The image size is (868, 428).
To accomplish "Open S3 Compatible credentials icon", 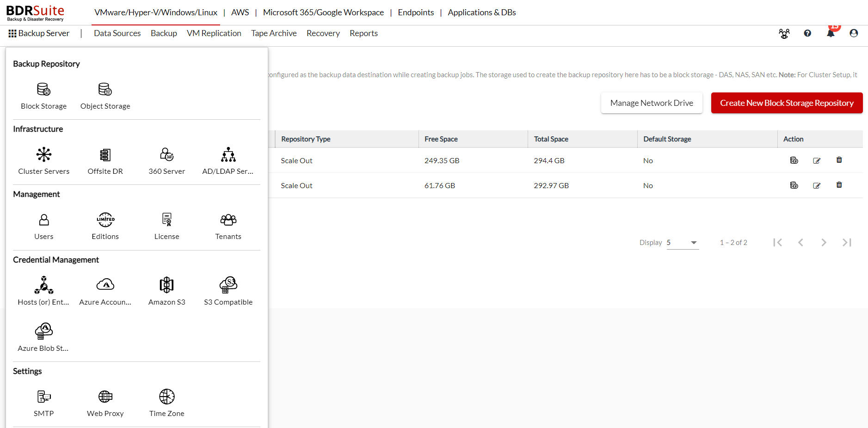I will [x=228, y=285].
